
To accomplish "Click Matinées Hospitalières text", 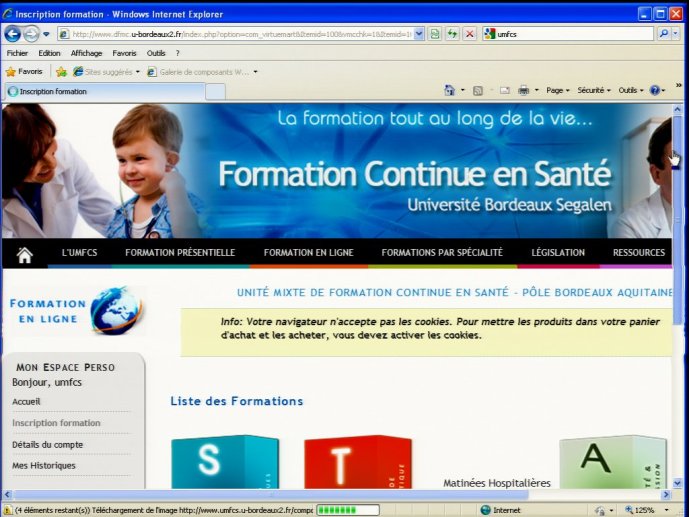I will click(497, 483).
